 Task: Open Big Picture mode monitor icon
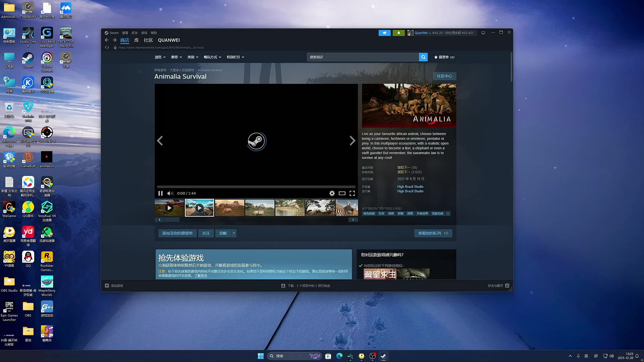pyautogui.click(x=483, y=33)
